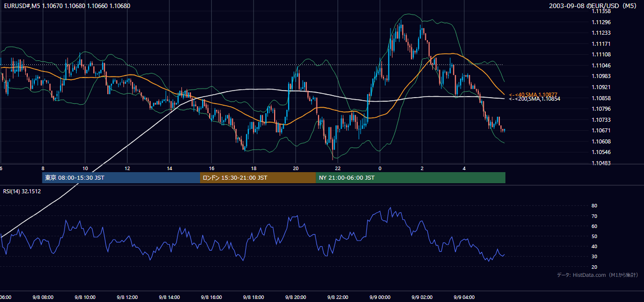Click the 9/8 10:00 time axis label
The image size is (644, 302).
pyautogui.click(x=85, y=297)
